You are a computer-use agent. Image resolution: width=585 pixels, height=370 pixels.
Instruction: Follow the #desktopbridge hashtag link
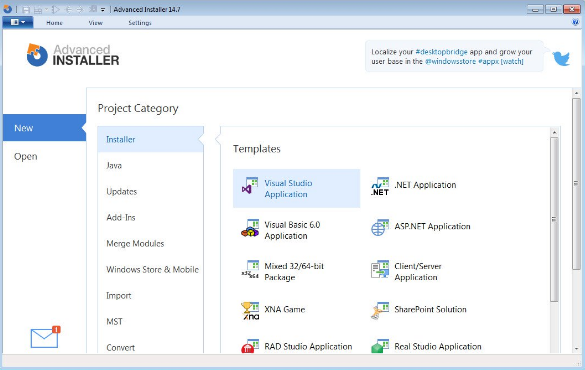441,52
